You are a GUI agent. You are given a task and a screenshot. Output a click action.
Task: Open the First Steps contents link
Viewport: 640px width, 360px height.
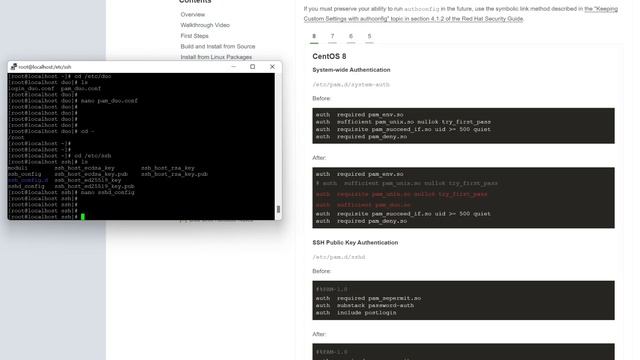[194, 36]
